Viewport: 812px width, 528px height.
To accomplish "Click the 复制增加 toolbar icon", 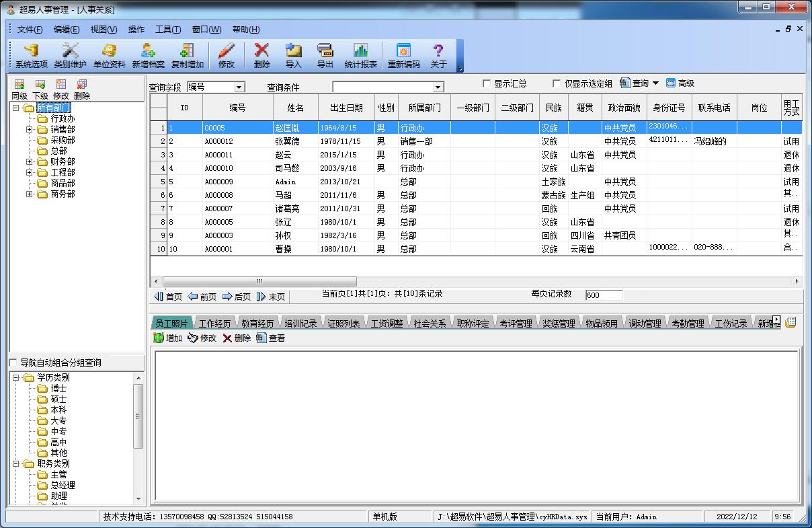I will point(187,56).
